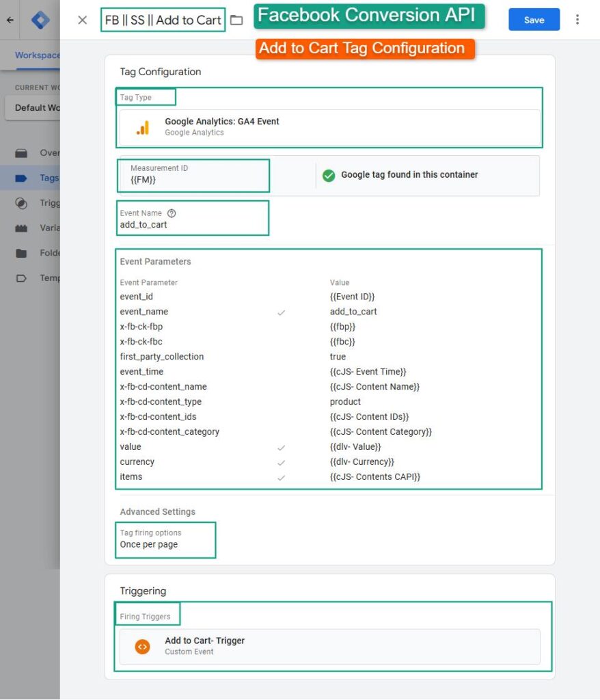600x700 pixels.
Task: Click the items parameter name
Action: pos(131,476)
